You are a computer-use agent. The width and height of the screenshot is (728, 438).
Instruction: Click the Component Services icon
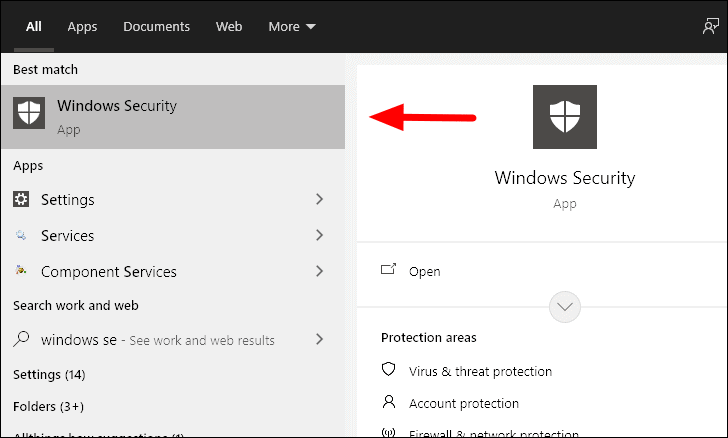point(21,270)
